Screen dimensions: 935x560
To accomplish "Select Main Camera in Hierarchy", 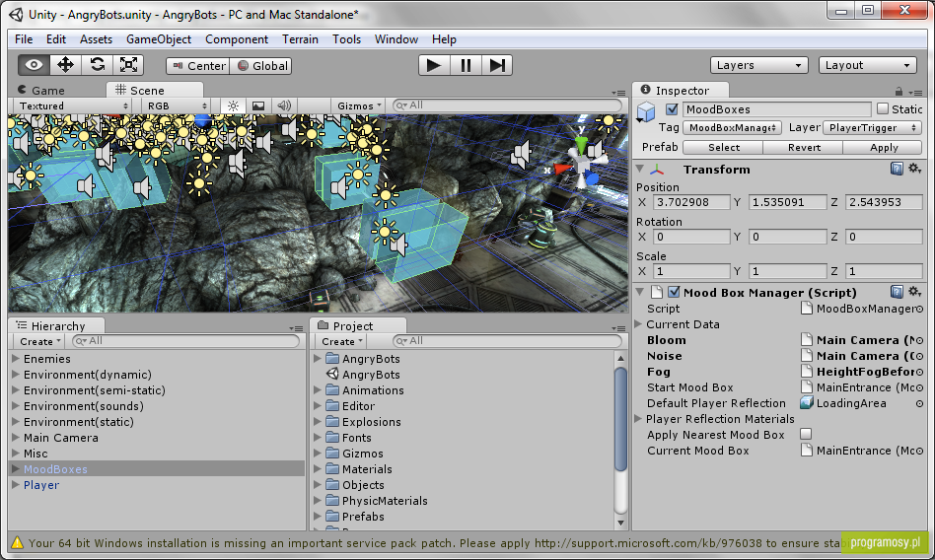I will (x=61, y=438).
